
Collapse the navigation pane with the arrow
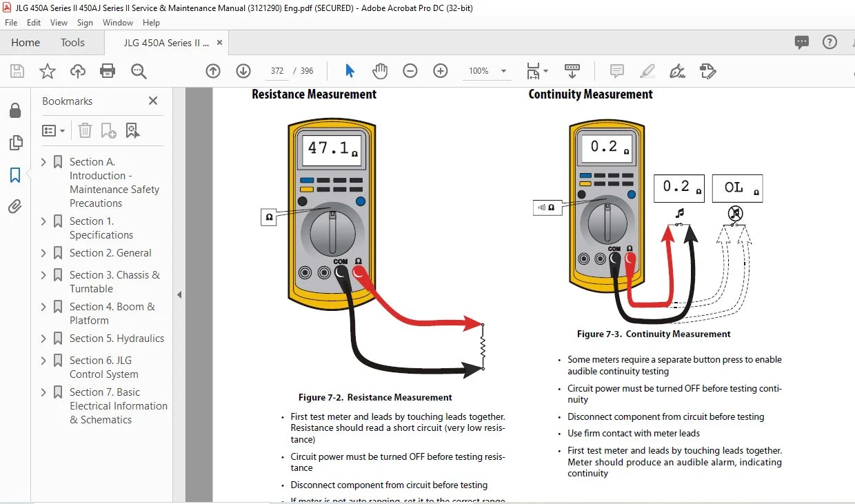click(x=179, y=294)
